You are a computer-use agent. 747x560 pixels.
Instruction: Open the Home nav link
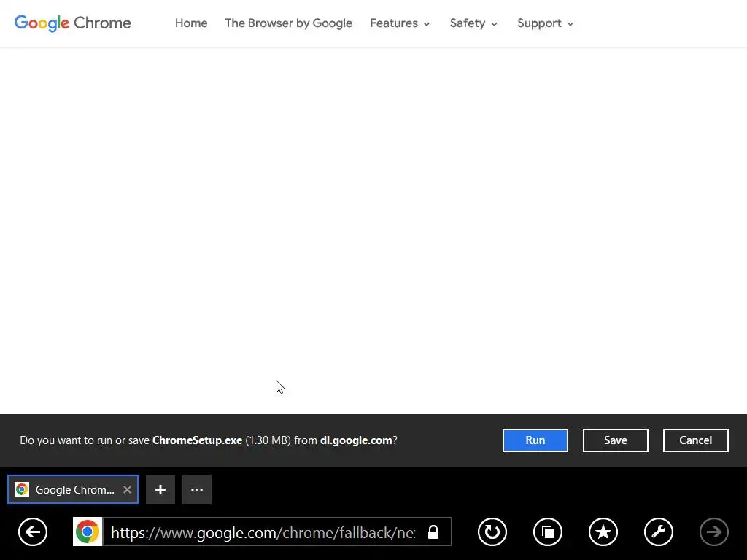191,23
